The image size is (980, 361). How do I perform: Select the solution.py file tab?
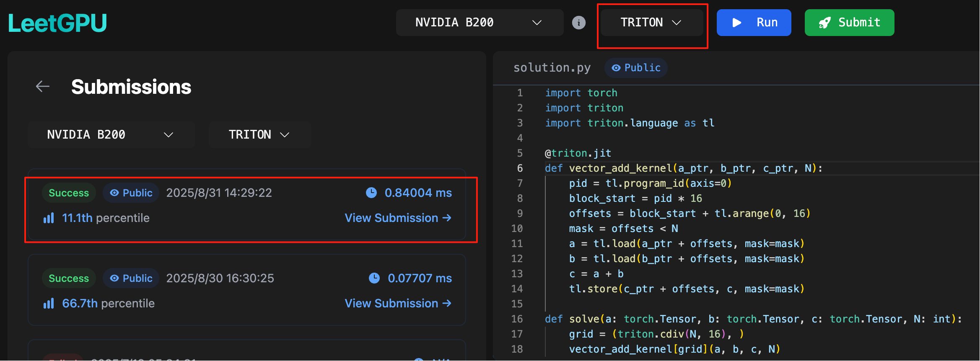click(x=552, y=68)
